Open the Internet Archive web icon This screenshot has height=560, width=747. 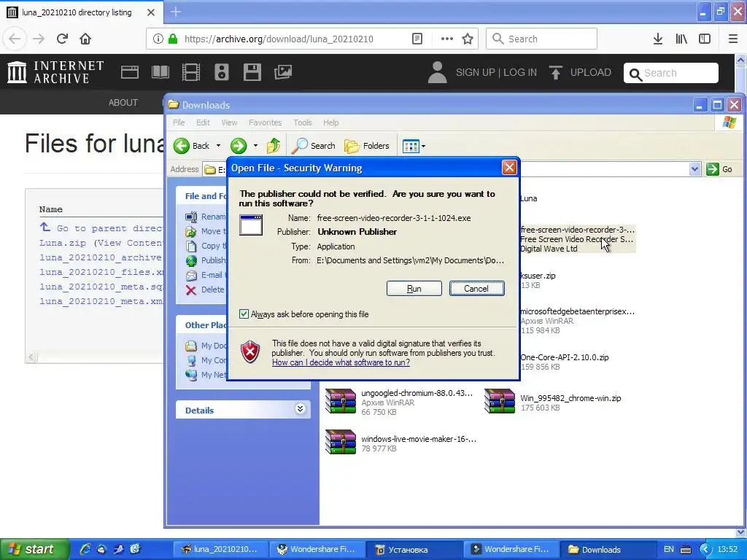pyautogui.click(x=130, y=72)
